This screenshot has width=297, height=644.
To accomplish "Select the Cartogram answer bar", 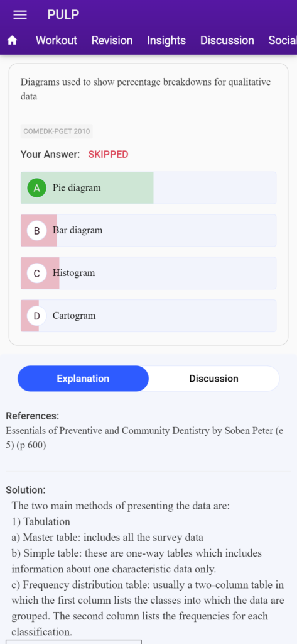I will point(148,316).
